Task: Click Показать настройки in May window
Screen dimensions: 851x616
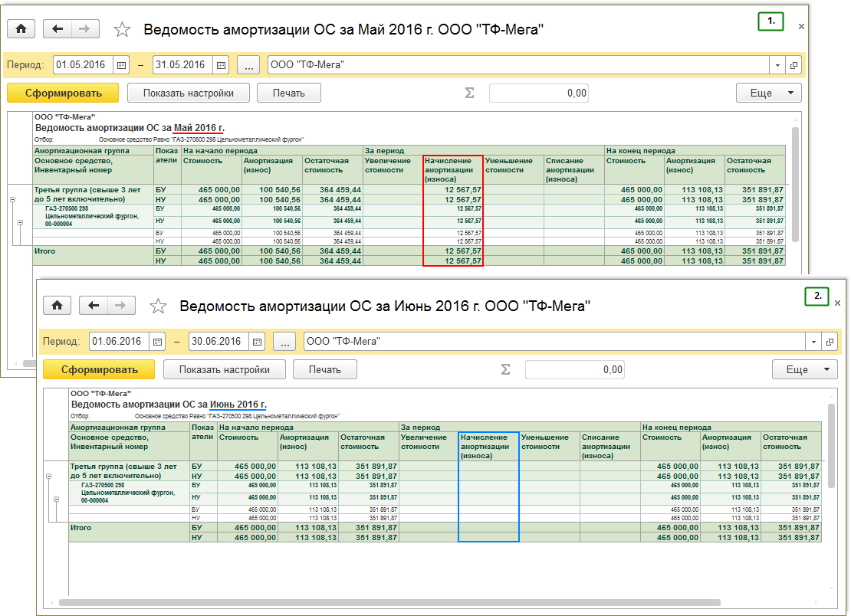Action: [188, 93]
